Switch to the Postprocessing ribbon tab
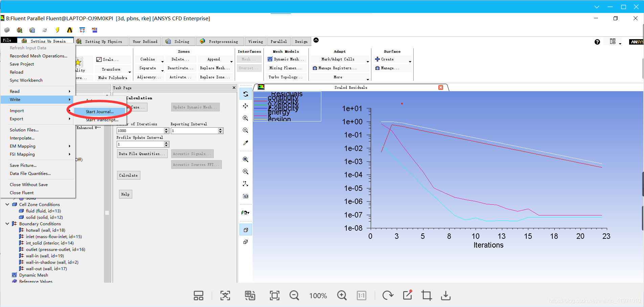 point(220,42)
